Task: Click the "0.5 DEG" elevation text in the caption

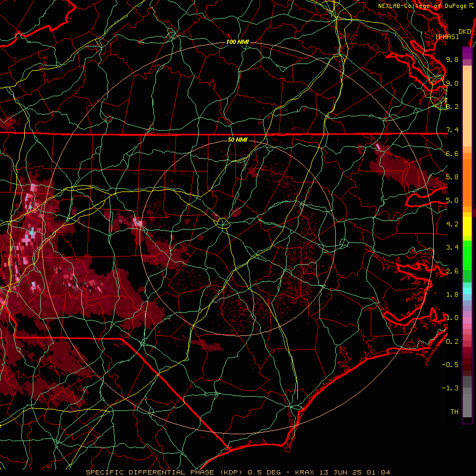Action: coord(263,472)
